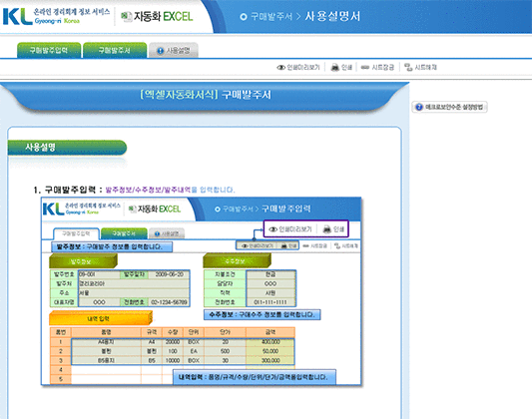Screen dimensions: 532x419
Task: Click the 수주정보 green banner in tutorial image
Action: (x=237, y=261)
